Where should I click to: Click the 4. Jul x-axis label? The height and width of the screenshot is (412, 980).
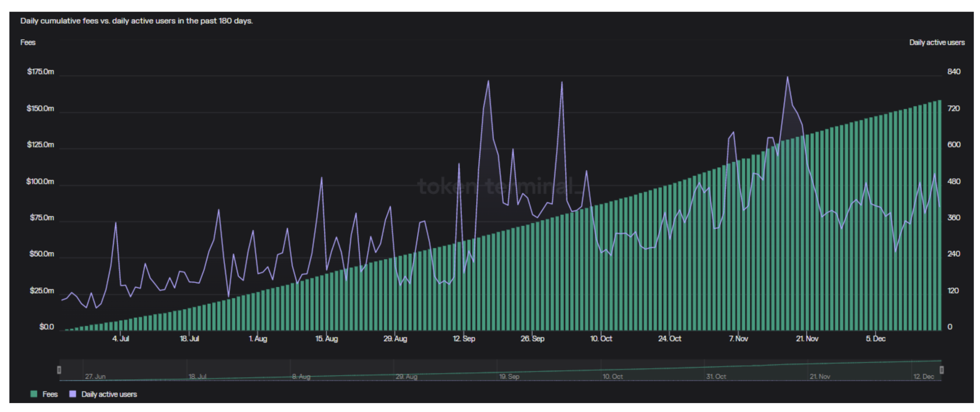(x=121, y=339)
